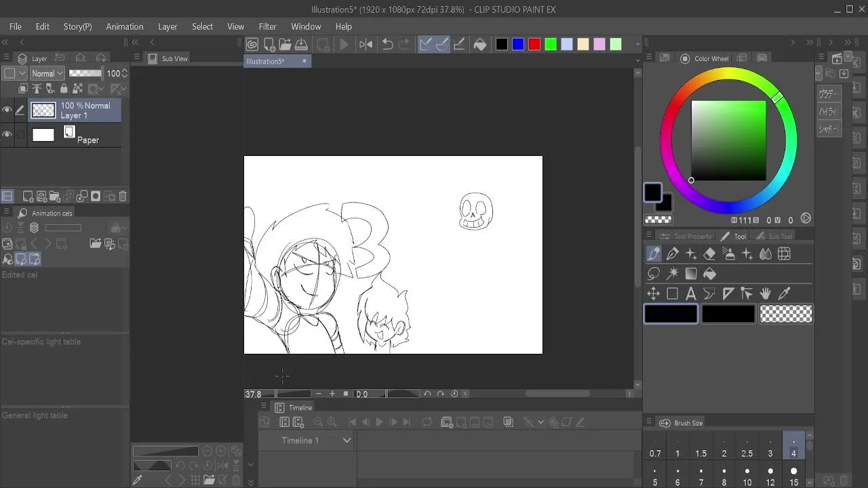Open the File menu

click(16, 26)
